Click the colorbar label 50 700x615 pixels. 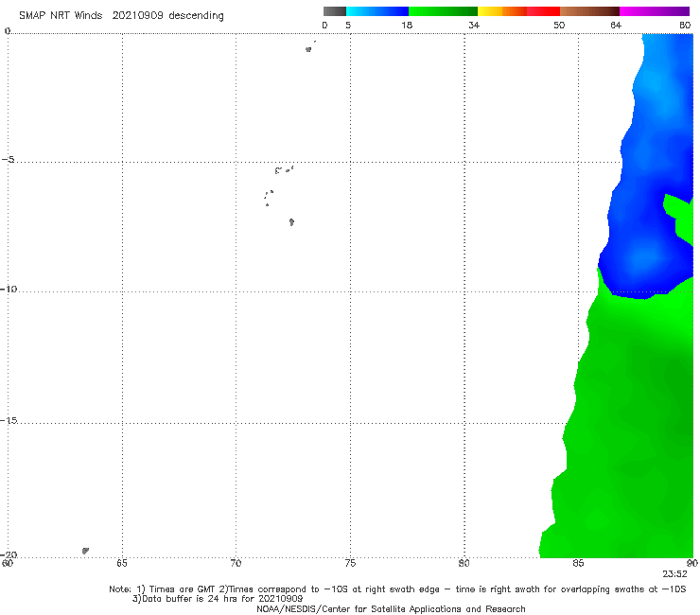[x=559, y=26]
